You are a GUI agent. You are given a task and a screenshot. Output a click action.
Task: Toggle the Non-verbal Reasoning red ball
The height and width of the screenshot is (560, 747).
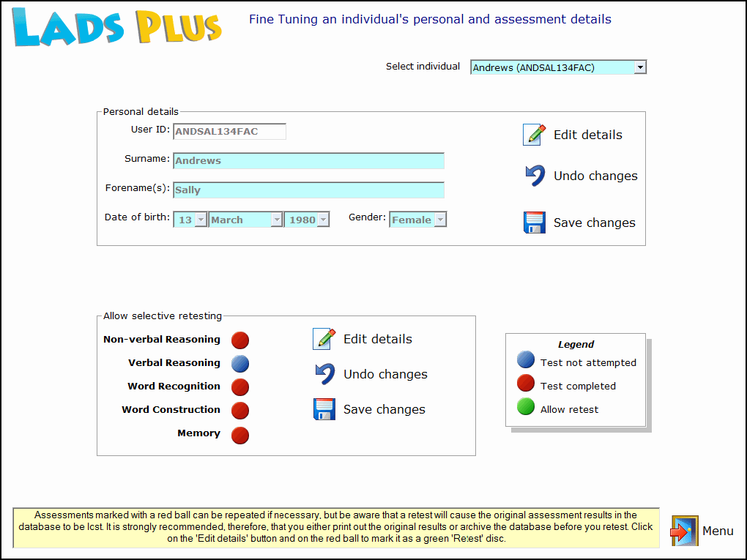[240, 340]
